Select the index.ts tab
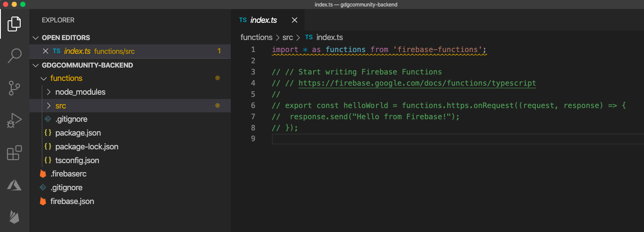Viewport: 644px width, 232px height. [x=267, y=20]
